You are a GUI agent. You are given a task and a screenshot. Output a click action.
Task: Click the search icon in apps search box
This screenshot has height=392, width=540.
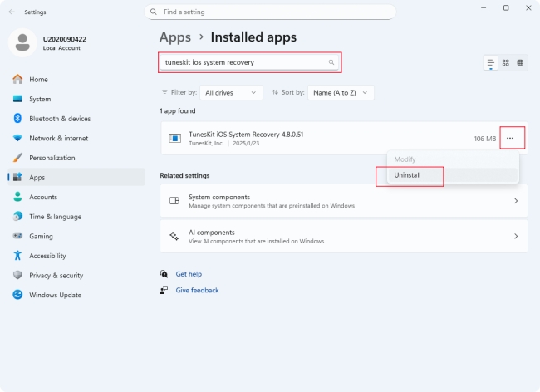coord(331,62)
